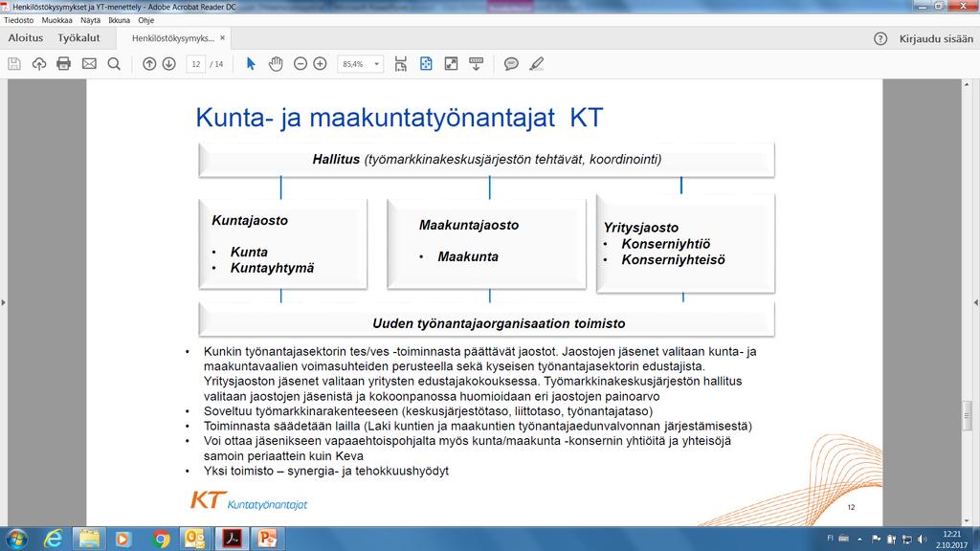Click the scrollbar down arrow
Screen dimensions: 980x551
pyautogui.click(x=967, y=521)
